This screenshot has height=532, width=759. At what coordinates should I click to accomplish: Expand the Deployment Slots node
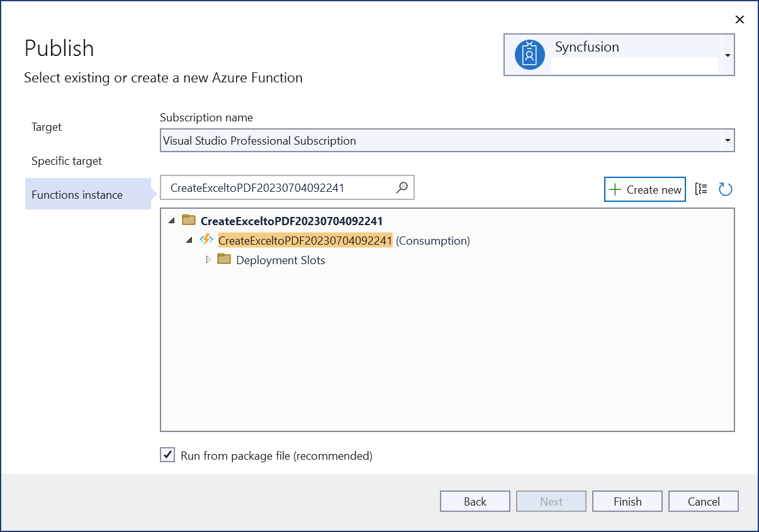coord(209,260)
